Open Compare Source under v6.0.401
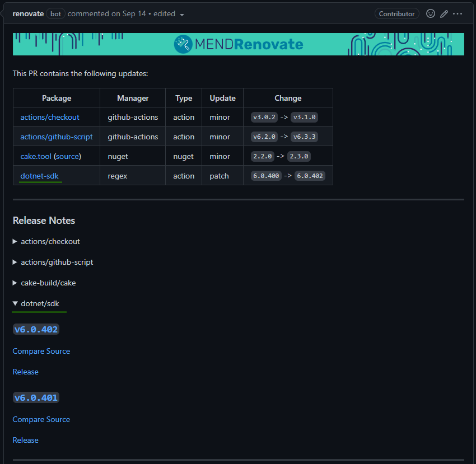The height and width of the screenshot is (464, 476). point(41,419)
